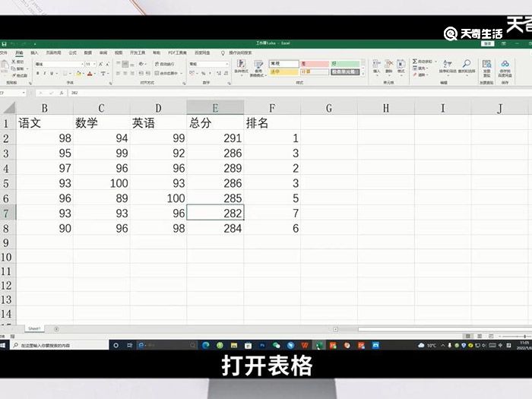Click Wrap Text button
Screen dimensions: 532x399
(165, 64)
